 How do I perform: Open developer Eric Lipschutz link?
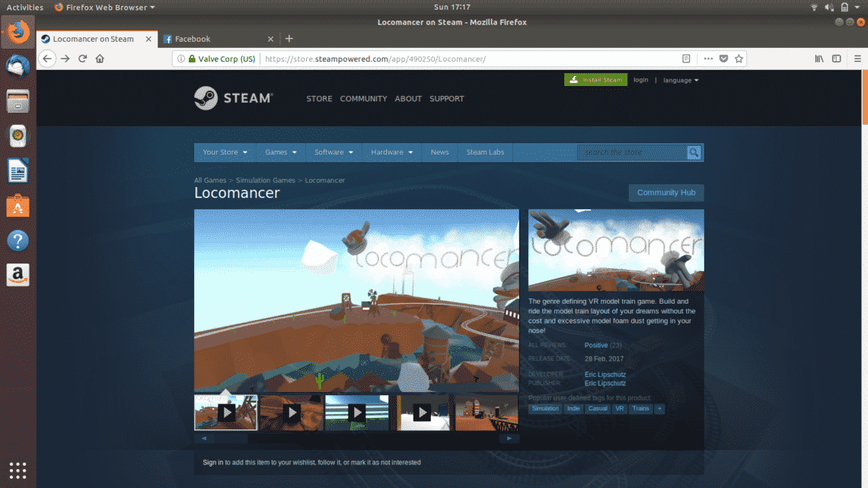click(605, 375)
